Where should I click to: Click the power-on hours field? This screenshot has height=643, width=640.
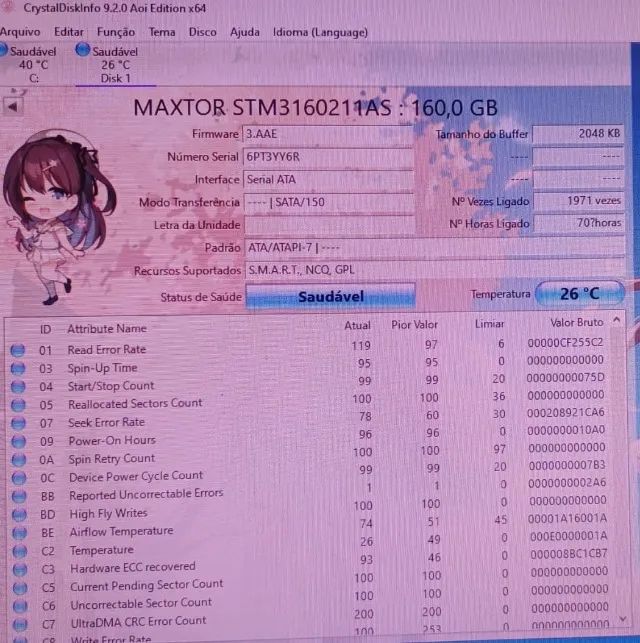[579, 223]
